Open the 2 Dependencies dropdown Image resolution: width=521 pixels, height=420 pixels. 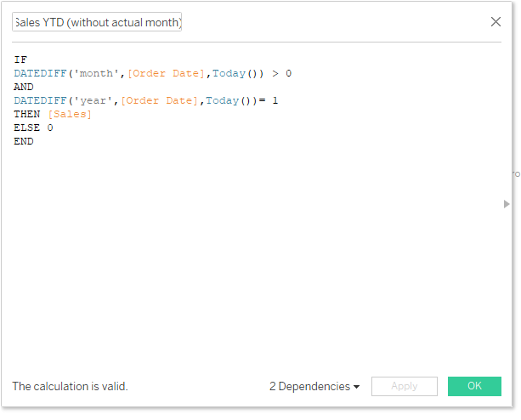pos(314,386)
